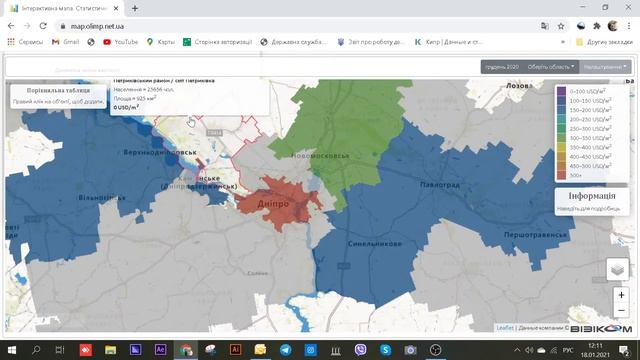Image resolution: width=640 pixels, height=360 pixels.
Task: Click the purple 0-100 USD legend swatch
Action: tap(562, 91)
